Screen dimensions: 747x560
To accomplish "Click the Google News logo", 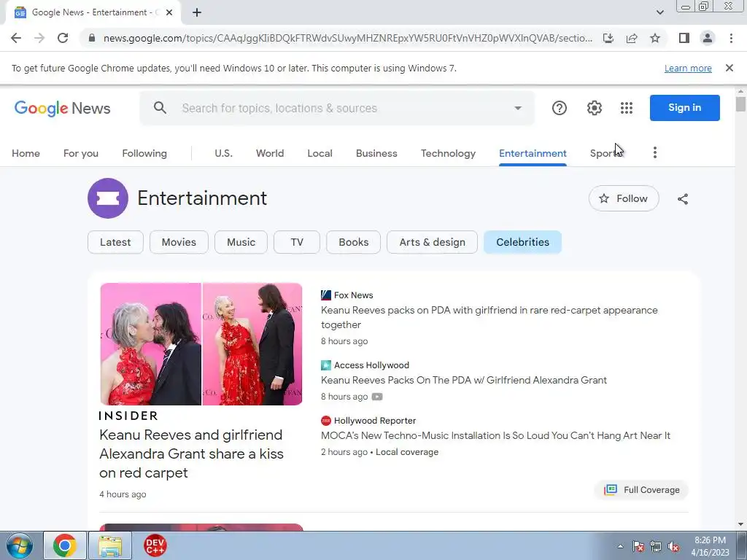I will click(63, 108).
